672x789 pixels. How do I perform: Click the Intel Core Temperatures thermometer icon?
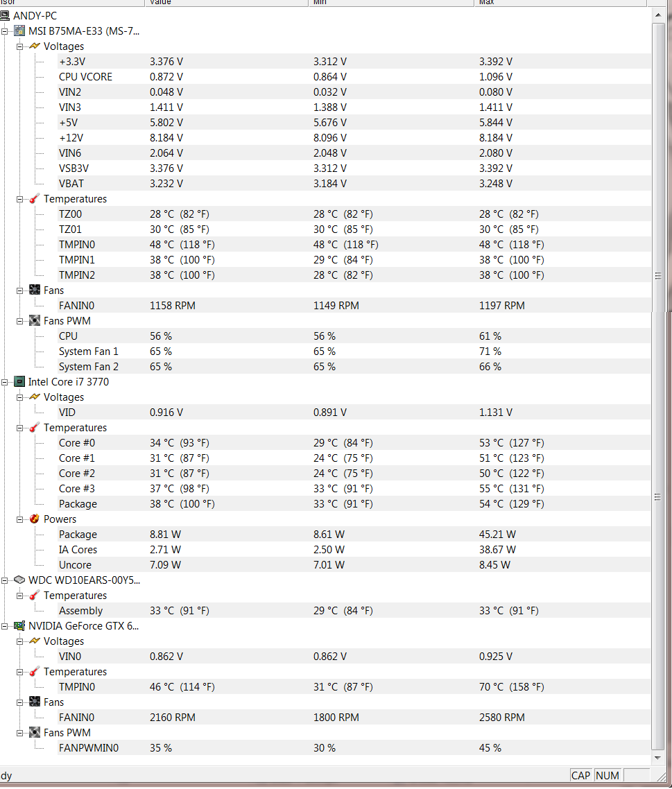pos(34,427)
